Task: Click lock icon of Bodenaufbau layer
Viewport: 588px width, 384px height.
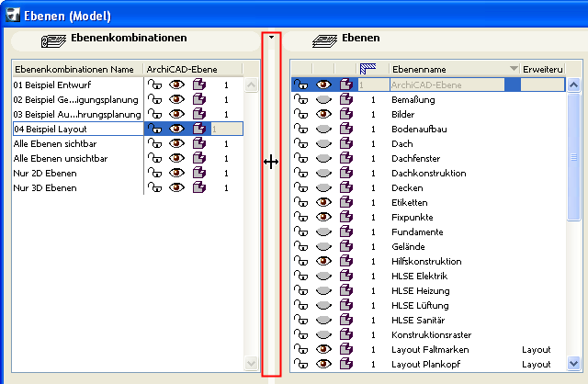Action: 300,129
